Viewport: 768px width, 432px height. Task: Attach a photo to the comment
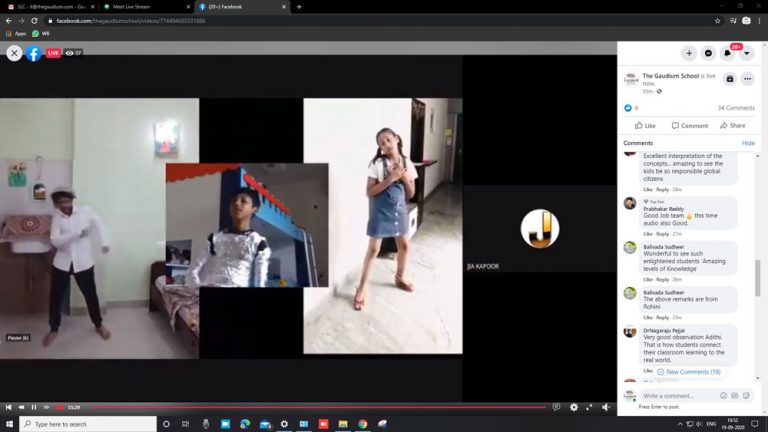coord(735,396)
